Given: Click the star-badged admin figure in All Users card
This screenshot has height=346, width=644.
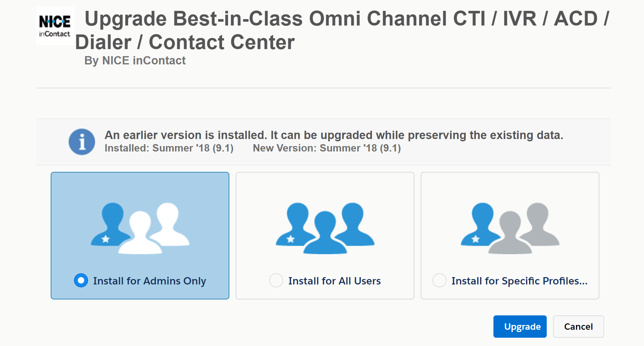Looking at the screenshot, I should (295, 224).
